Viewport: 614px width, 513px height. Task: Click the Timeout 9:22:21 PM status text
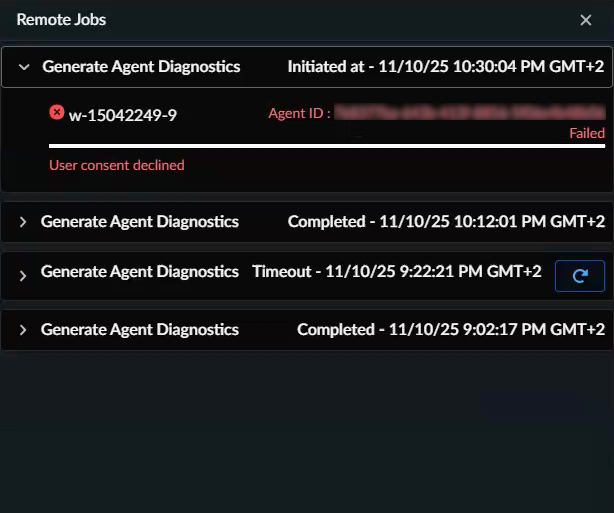(x=396, y=271)
